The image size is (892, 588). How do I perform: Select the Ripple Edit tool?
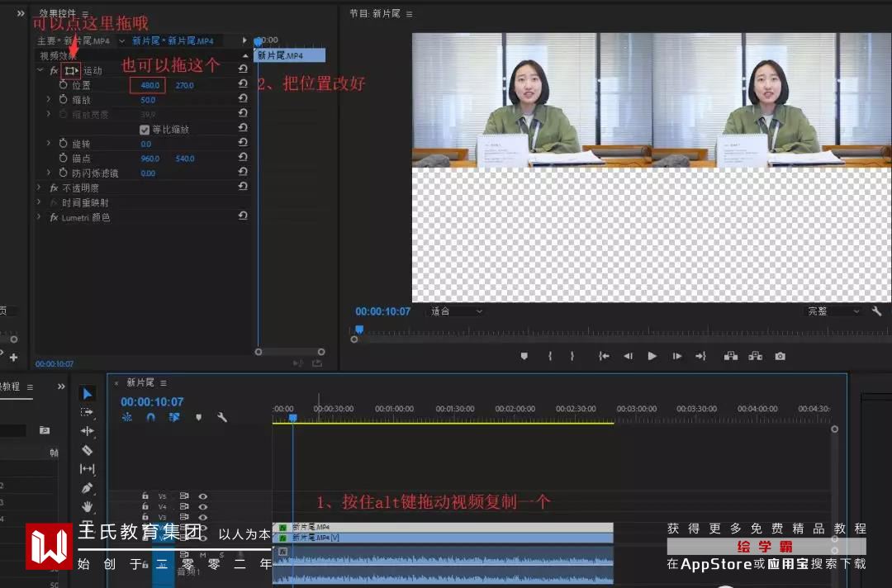pos(87,431)
